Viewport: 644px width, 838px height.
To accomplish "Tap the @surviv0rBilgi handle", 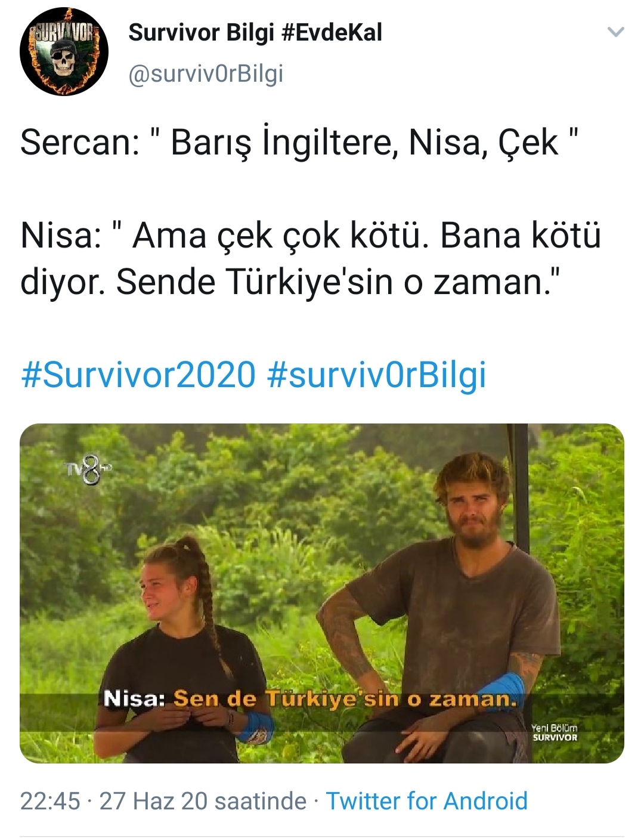I will pyautogui.click(x=206, y=74).
